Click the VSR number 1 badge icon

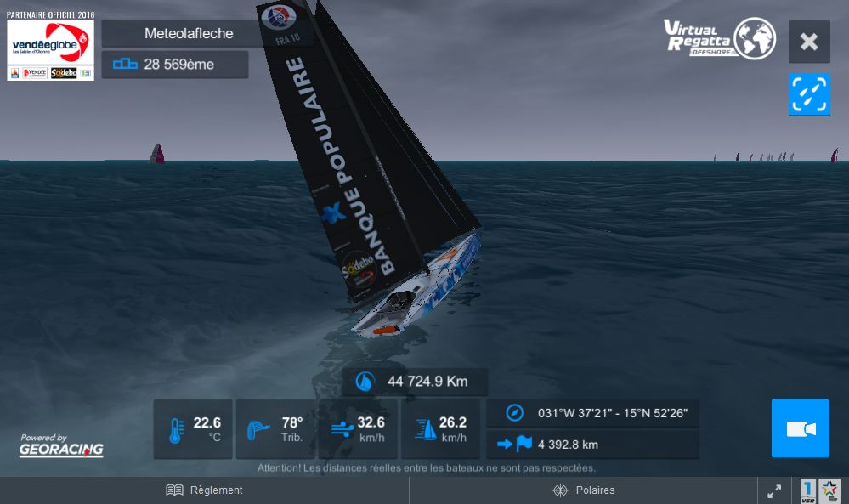(807, 491)
